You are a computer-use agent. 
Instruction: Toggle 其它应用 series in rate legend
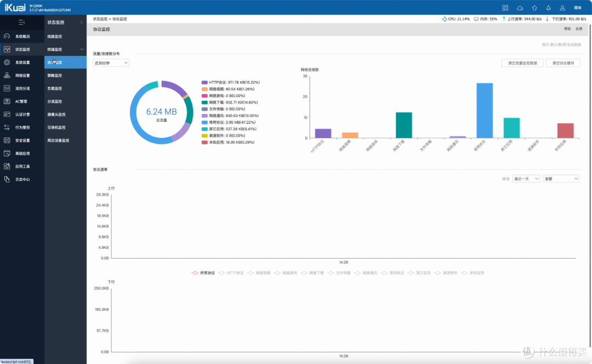click(419, 273)
